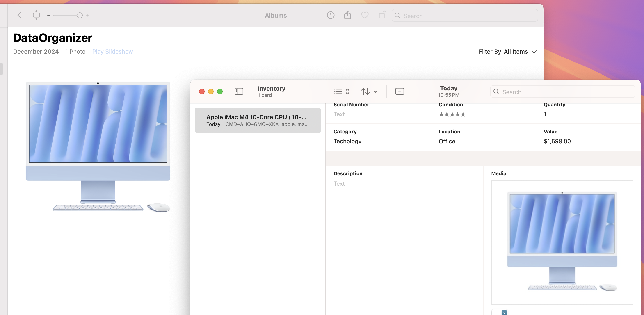Focus the Photos Search field
The width and height of the screenshot is (644, 315).
click(x=465, y=16)
